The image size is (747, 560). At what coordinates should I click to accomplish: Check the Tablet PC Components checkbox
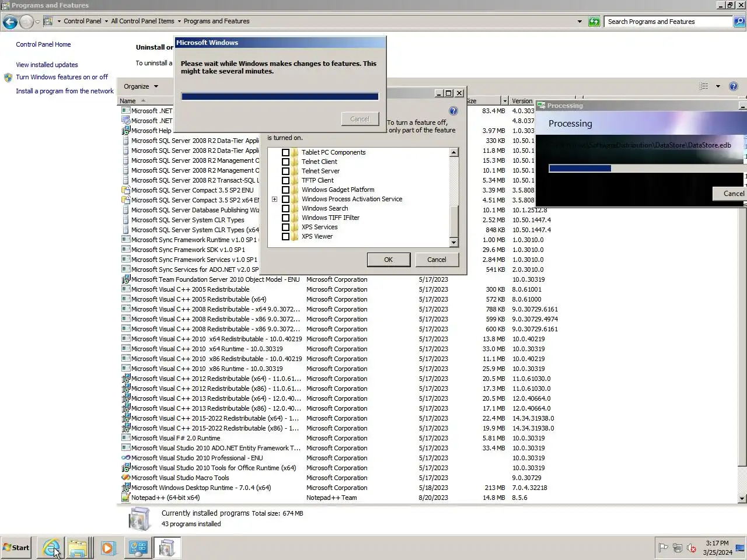pyautogui.click(x=285, y=152)
